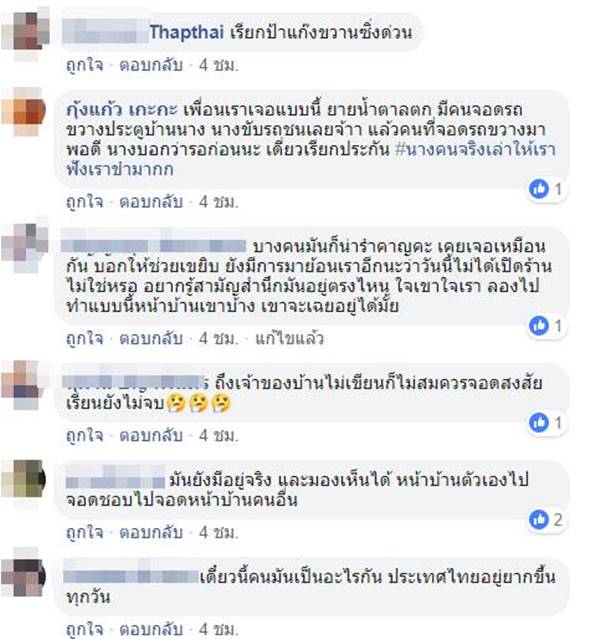Click ถูกใจ under the Thapthai comment

coord(85,65)
